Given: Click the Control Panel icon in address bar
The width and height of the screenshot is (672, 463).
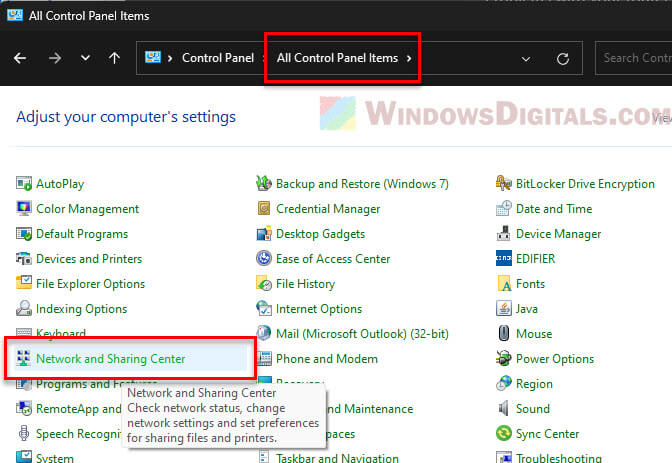Looking at the screenshot, I should pos(153,57).
